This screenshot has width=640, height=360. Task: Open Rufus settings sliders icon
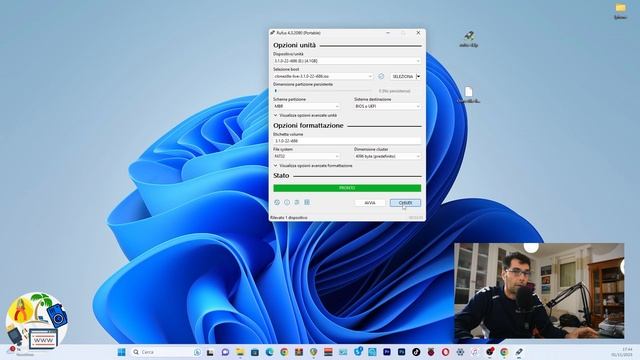pos(297,202)
